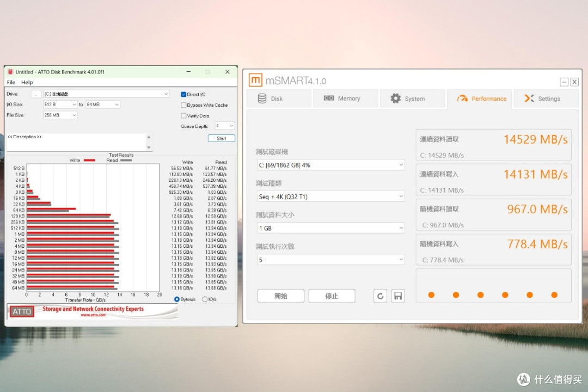This screenshot has width=588, height=392.
Task: Close the ATTO Disk Benchmark window
Action: tap(227, 72)
